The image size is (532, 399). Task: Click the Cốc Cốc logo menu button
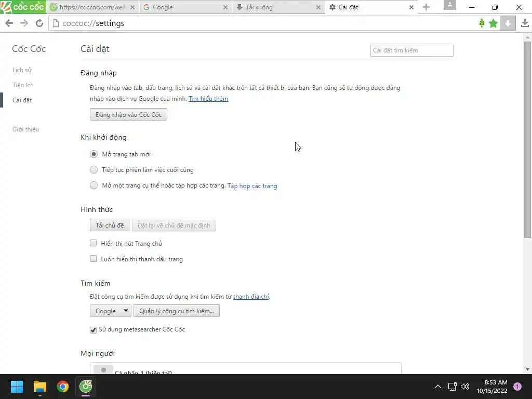click(x=23, y=7)
